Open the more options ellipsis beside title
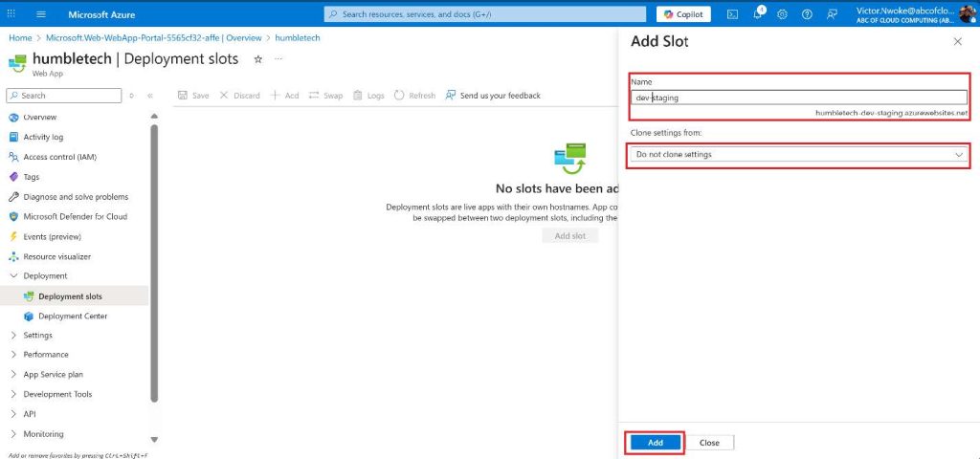This screenshot has width=980, height=459. point(278,58)
